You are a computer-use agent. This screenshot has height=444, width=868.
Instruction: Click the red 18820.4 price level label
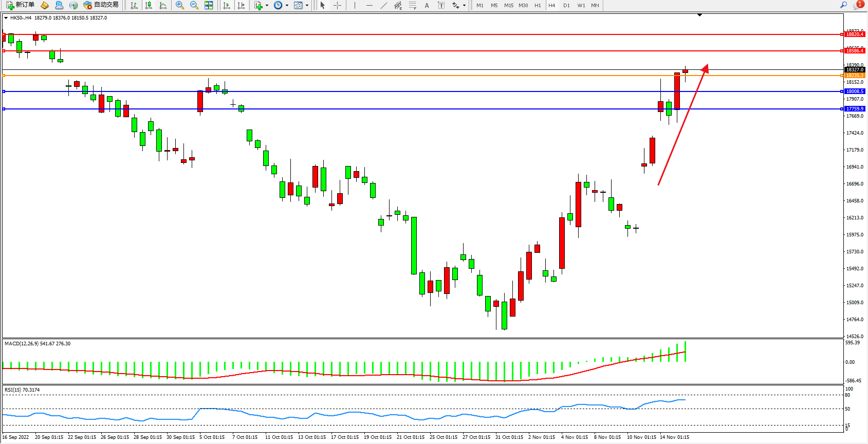tap(855, 34)
